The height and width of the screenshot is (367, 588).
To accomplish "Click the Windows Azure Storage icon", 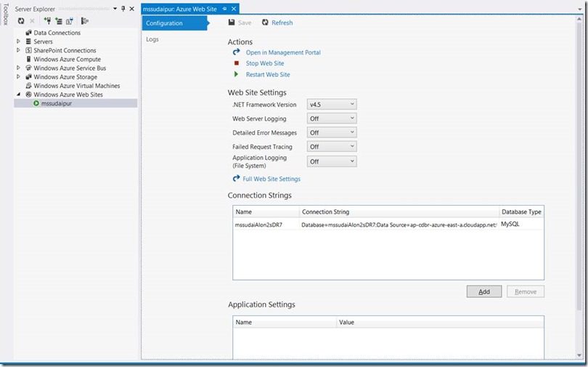I will click(28, 76).
